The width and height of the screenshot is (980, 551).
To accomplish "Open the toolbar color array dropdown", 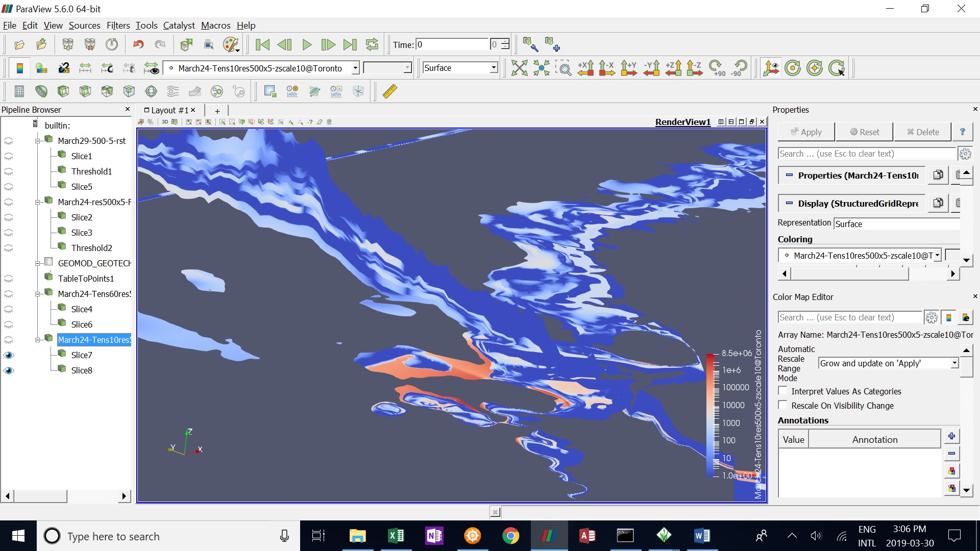I will pos(356,68).
